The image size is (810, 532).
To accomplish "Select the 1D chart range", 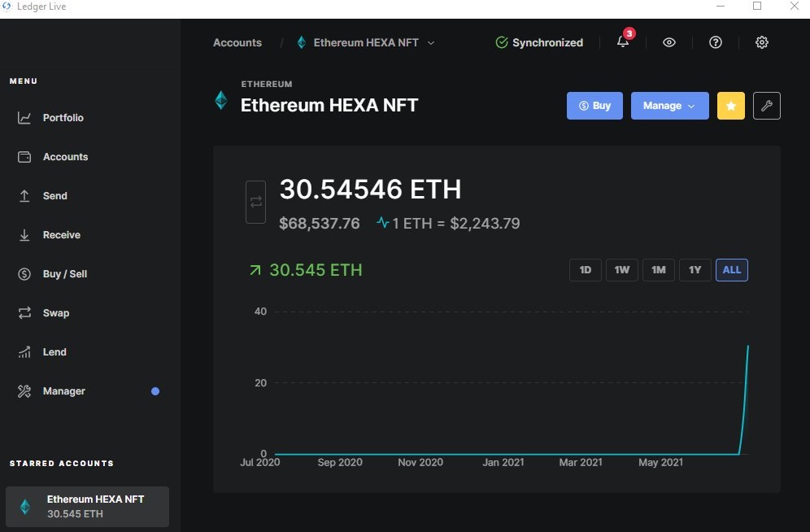I will point(586,270).
